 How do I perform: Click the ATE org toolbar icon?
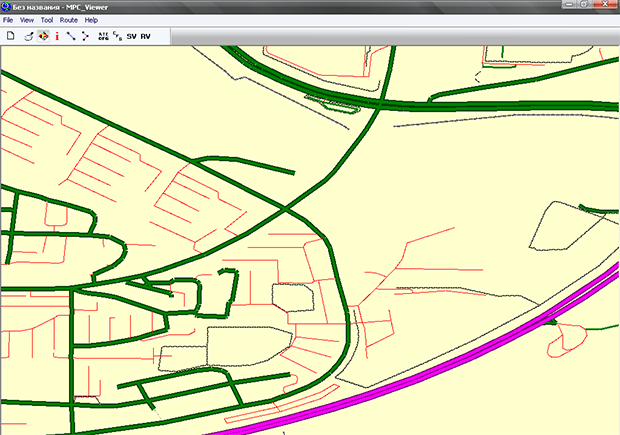point(104,36)
